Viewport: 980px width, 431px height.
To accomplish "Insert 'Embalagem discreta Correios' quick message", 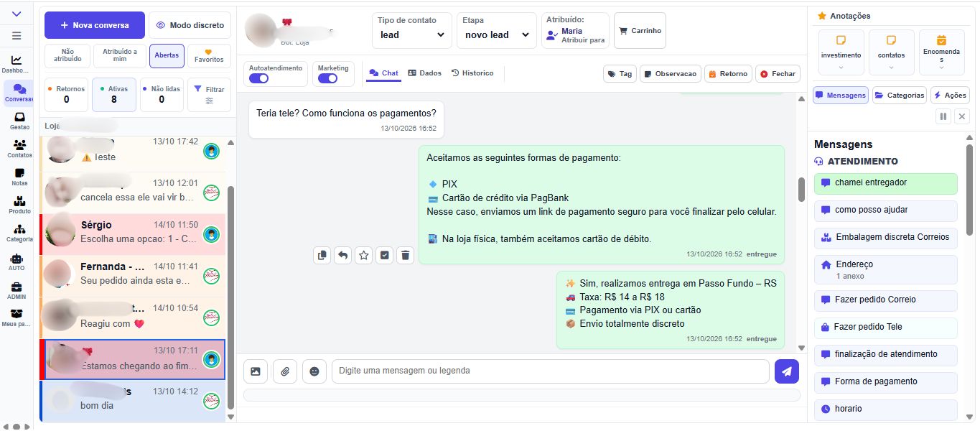I will pos(886,238).
